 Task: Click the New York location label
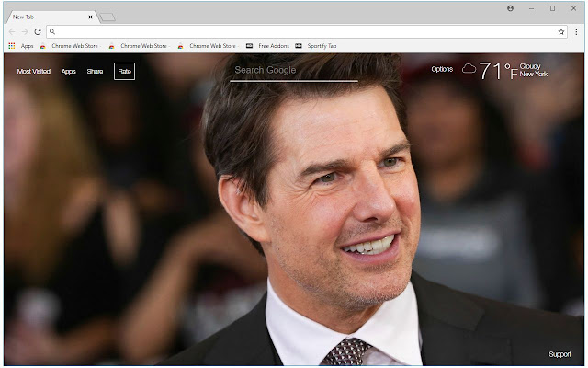pyautogui.click(x=534, y=74)
